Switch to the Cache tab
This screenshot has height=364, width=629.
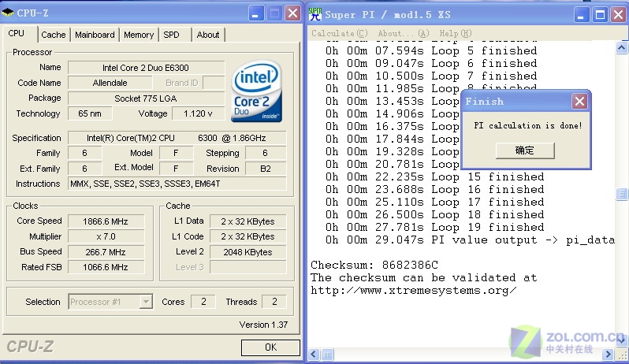point(54,35)
